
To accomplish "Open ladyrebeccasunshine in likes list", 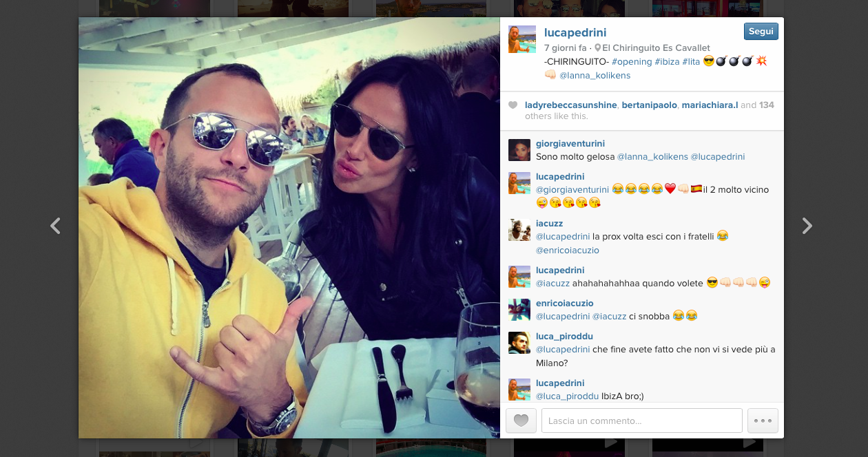I will pyautogui.click(x=571, y=105).
